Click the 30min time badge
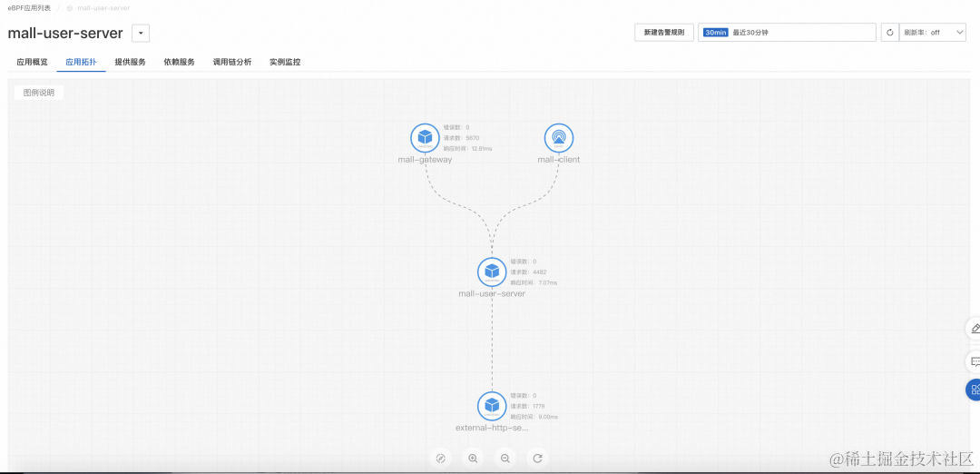The width and height of the screenshot is (980, 474). click(716, 33)
